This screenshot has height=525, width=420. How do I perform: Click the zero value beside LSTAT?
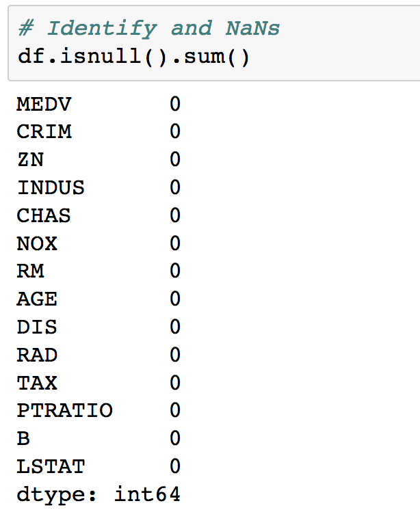175,466
